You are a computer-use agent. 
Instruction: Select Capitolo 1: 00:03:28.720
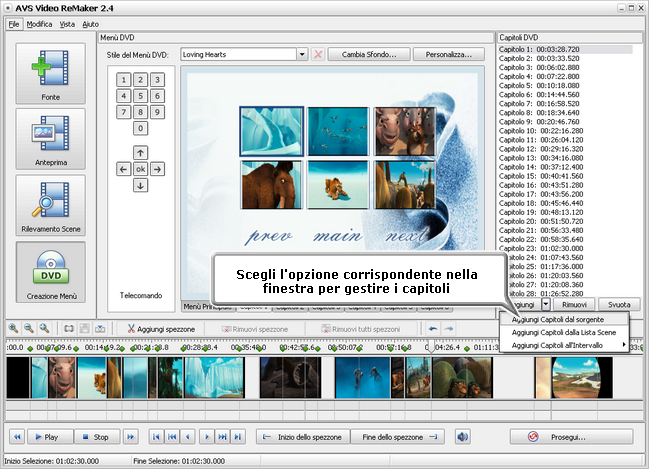(x=565, y=49)
